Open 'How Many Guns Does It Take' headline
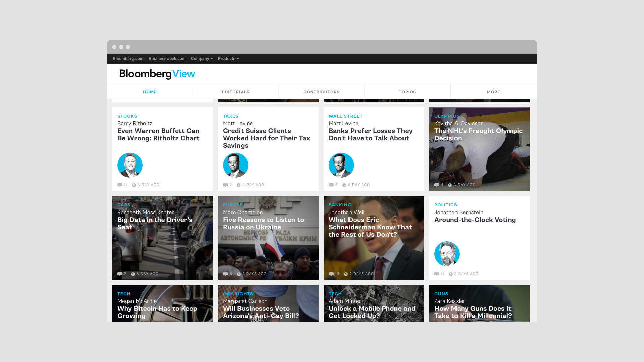 click(473, 312)
